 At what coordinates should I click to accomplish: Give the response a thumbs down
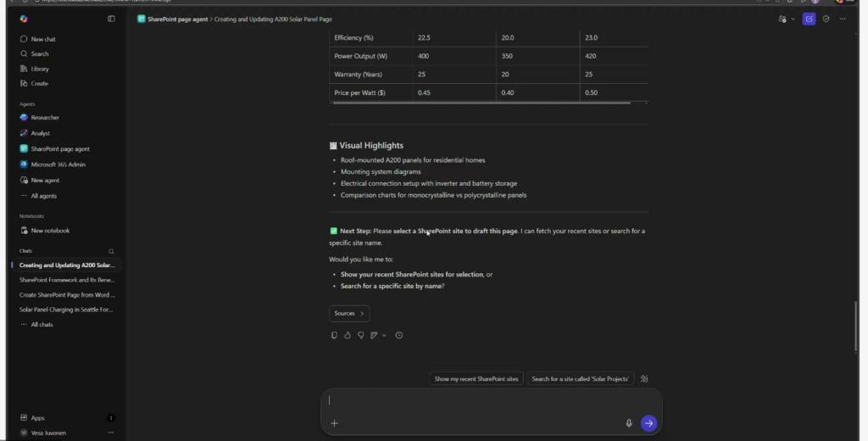coord(360,335)
